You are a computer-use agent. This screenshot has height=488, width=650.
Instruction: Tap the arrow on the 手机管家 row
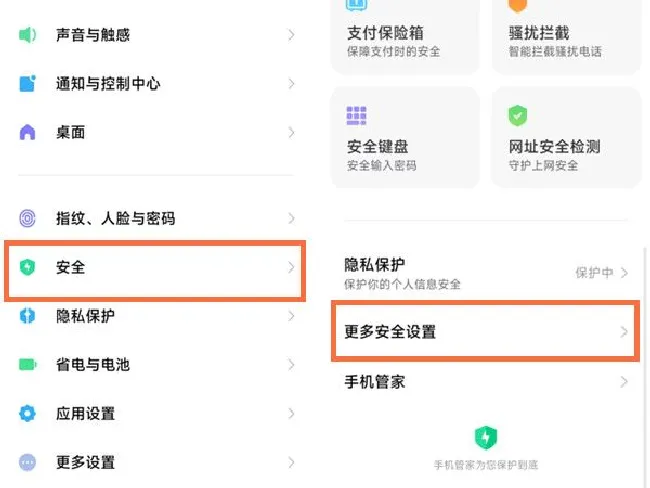(624, 382)
